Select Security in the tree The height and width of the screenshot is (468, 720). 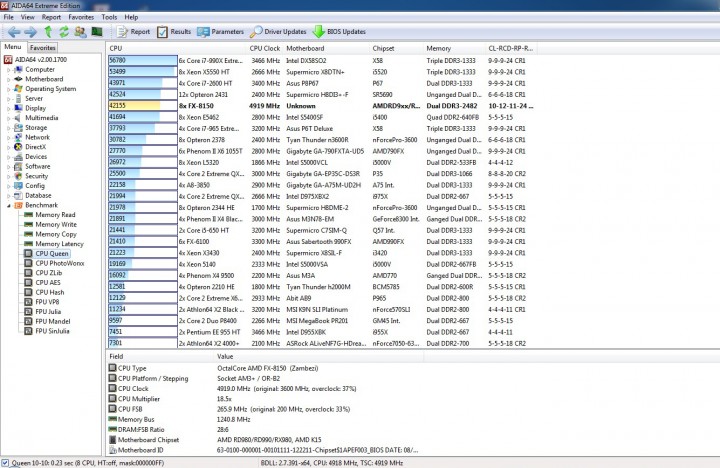pos(31,176)
